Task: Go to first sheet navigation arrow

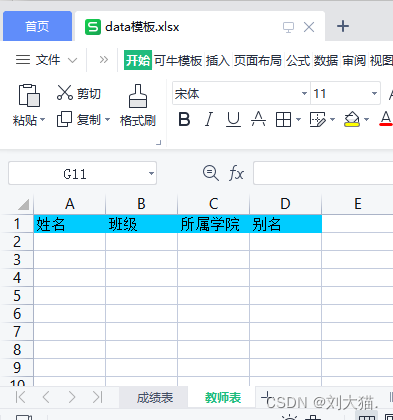Action: (x=20, y=397)
